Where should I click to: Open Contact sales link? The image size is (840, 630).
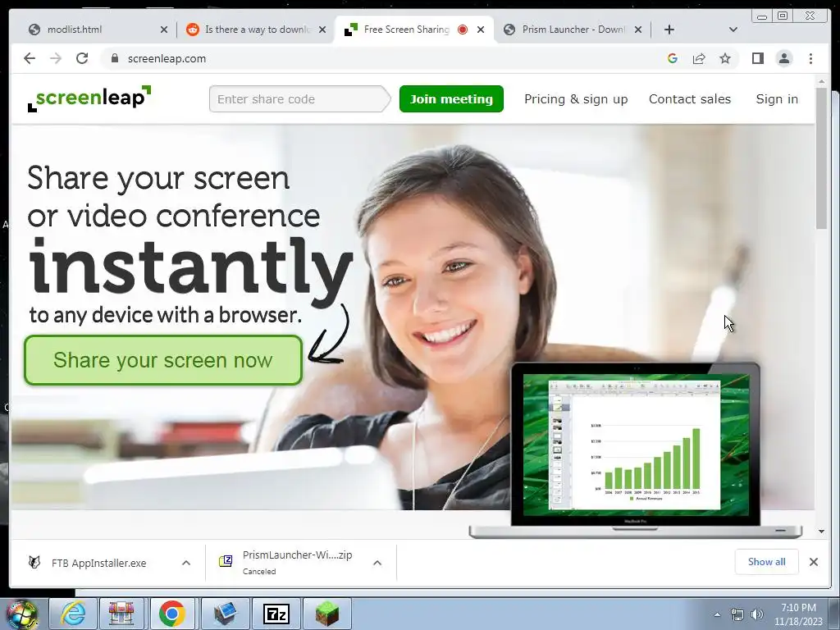[689, 99]
